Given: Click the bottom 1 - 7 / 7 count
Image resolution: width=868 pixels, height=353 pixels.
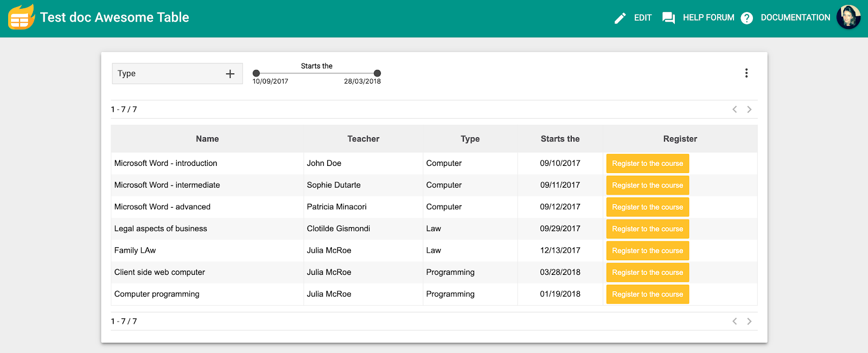Looking at the screenshot, I should tap(124, 321).
